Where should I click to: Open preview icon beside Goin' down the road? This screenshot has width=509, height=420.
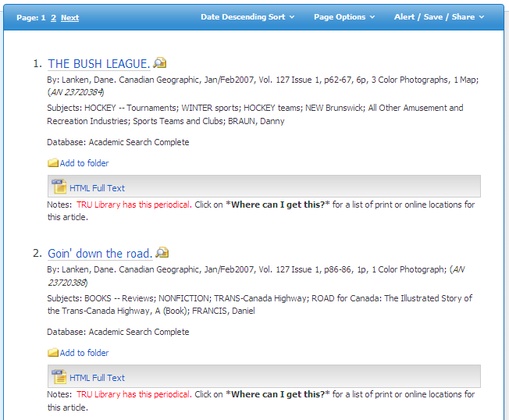[x=162, y=252]
